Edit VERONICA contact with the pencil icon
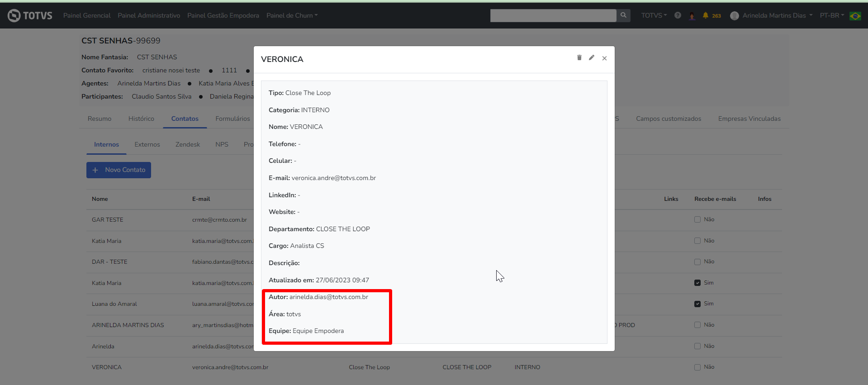This screenshot has width=868, height=385. pyautogui.click(x=592, y=57)
